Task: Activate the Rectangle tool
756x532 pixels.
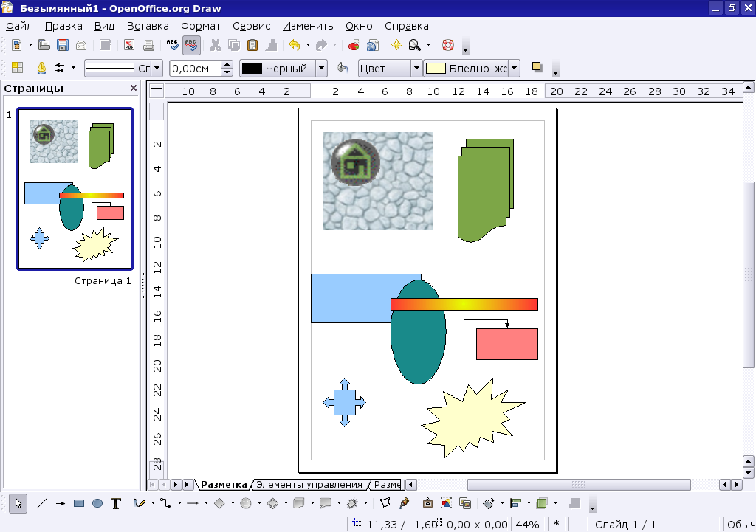Action: (x=78, y=503)
